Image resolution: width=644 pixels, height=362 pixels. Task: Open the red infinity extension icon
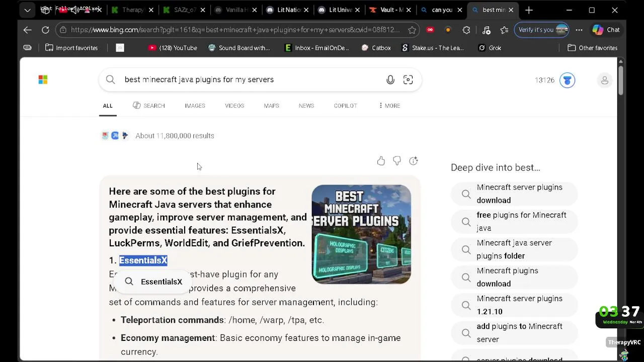(x=430, y=30)
